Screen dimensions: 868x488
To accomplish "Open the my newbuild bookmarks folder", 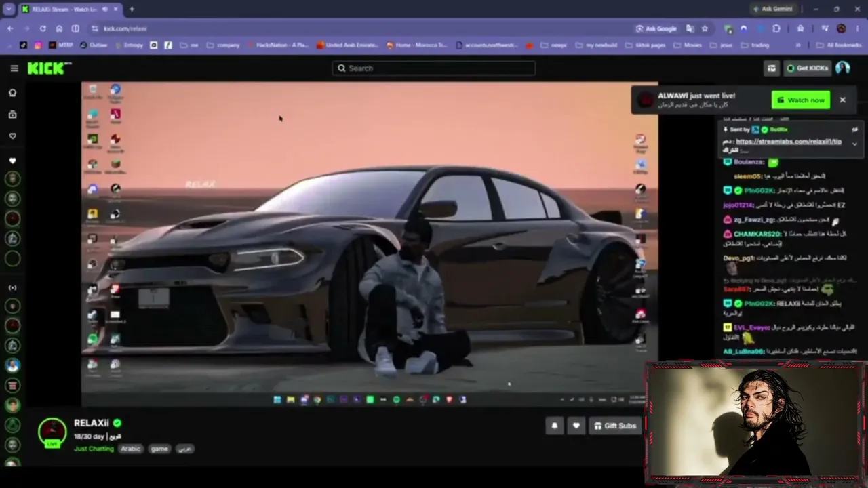I will 596,45.
